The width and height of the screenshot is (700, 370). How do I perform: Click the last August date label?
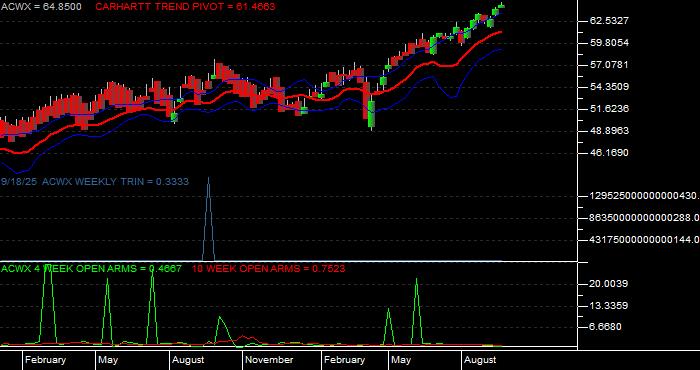point(480,360)
